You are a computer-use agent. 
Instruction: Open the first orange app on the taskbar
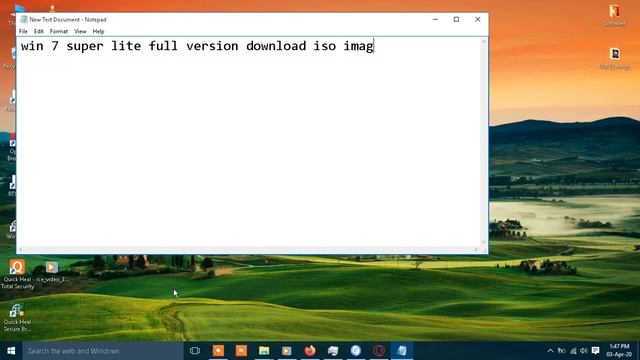pos(218,351)
